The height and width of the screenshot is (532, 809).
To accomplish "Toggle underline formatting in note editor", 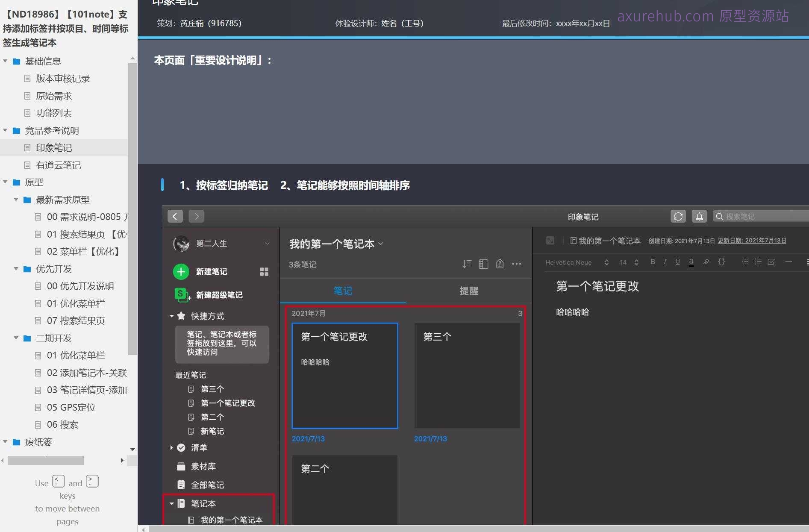I will coord(678,262).
